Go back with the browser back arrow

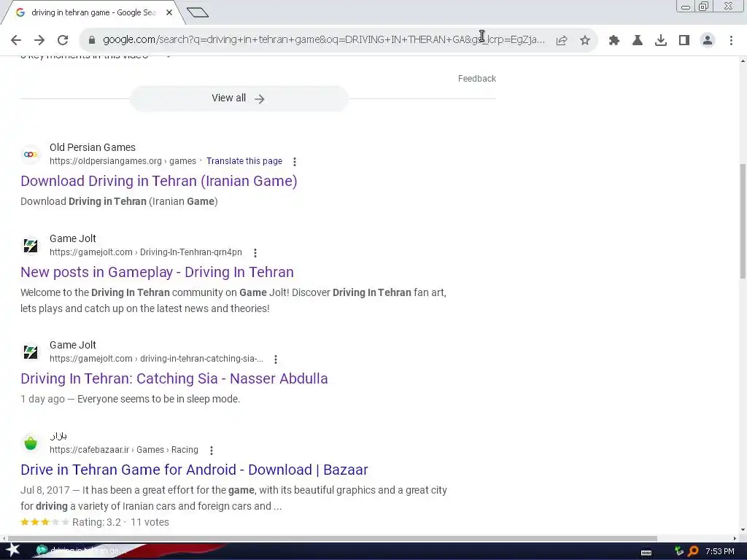(16, 40)
